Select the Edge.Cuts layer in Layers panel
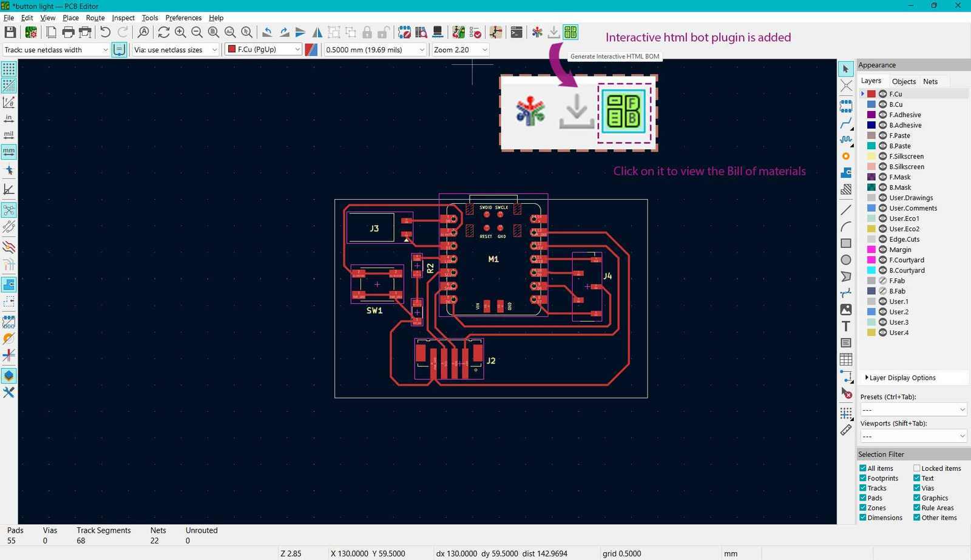 point(904,239)
